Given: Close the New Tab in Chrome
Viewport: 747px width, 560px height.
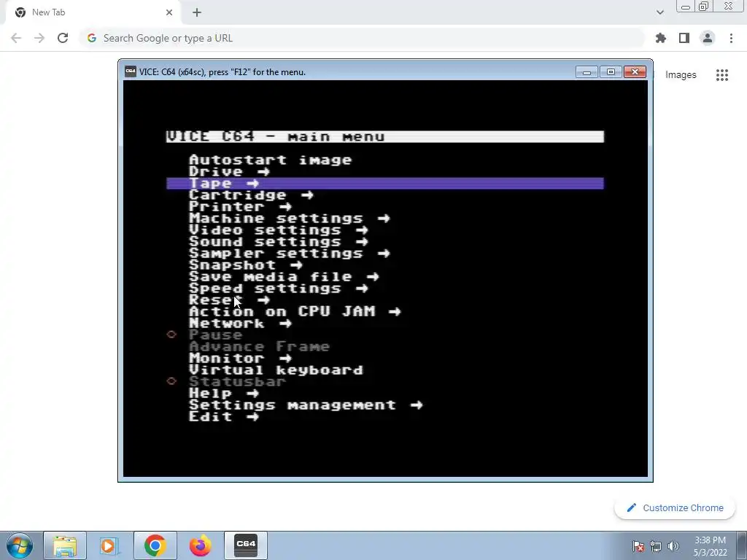Looking at the screenshot, I should [x=169, y=12].
